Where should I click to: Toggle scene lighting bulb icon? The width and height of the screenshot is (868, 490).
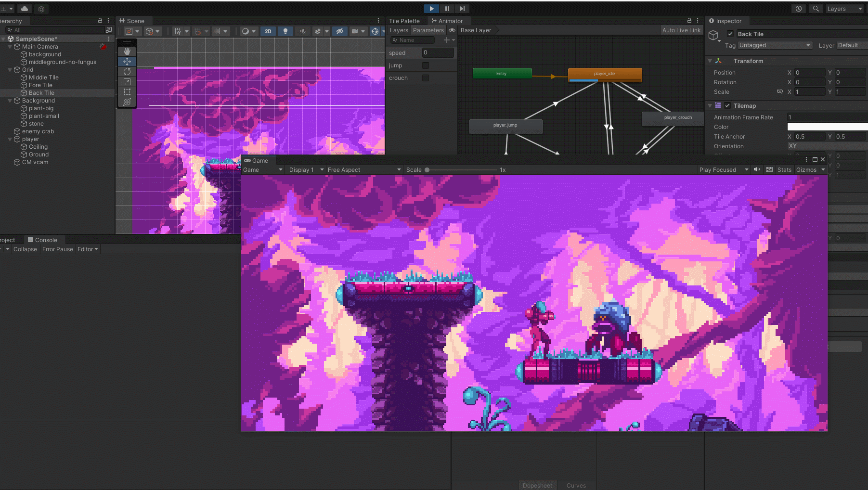tap(285, 31)
